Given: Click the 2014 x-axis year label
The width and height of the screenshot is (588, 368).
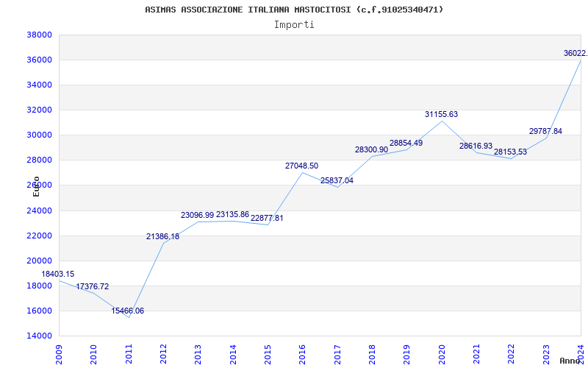Looking at the screenshot, I should [233, 355].
